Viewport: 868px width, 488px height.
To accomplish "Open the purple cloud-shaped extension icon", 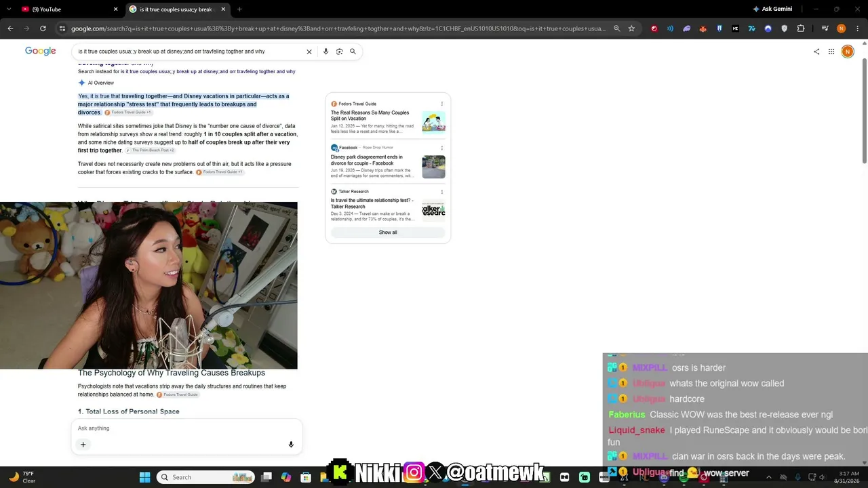I will coord(686,28).
